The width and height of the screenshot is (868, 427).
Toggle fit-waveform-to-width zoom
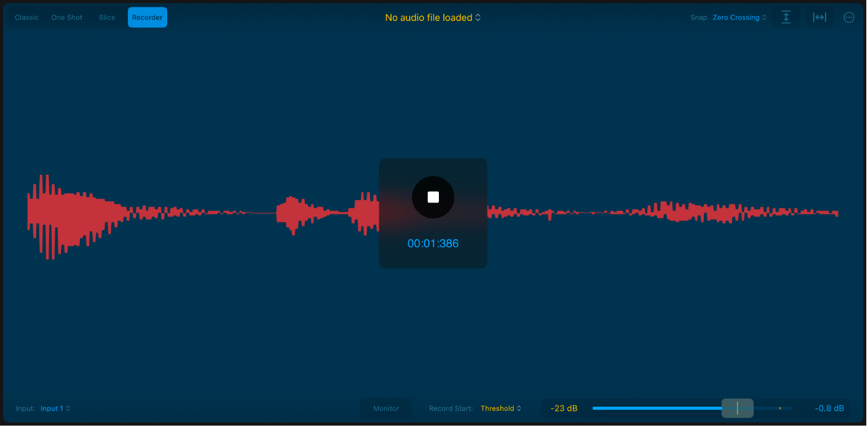(820, 17)
